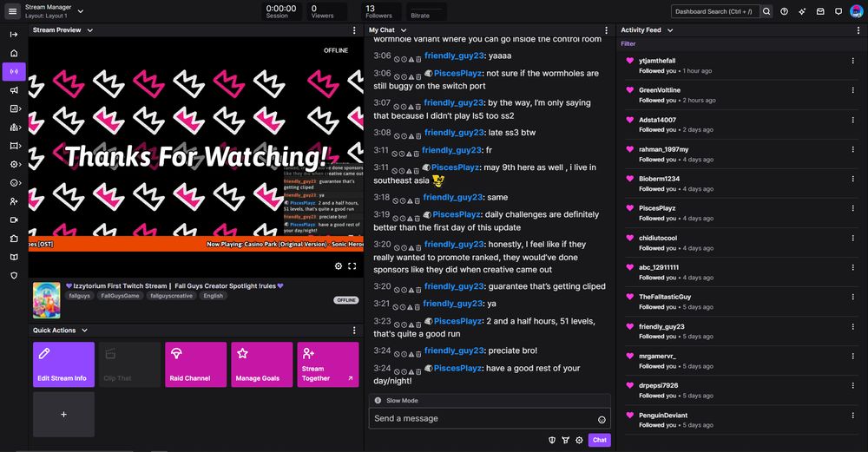This screenshot has width=868, height=452.
Task: Add a new quick action tile
Action: 63,415
